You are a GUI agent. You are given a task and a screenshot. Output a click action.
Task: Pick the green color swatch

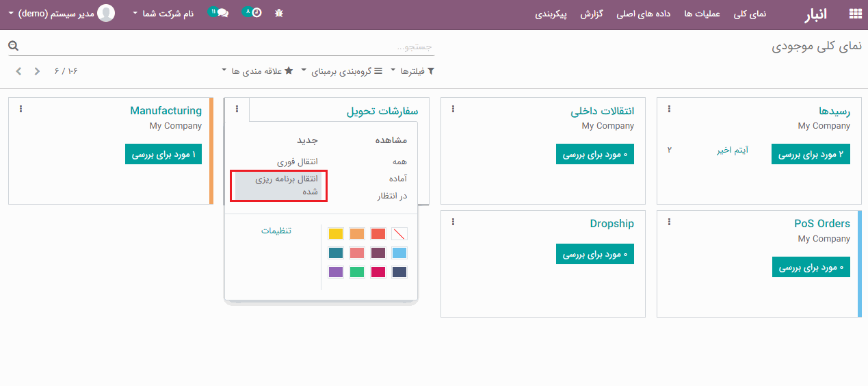pyautogui.click(x=357, y=272)
